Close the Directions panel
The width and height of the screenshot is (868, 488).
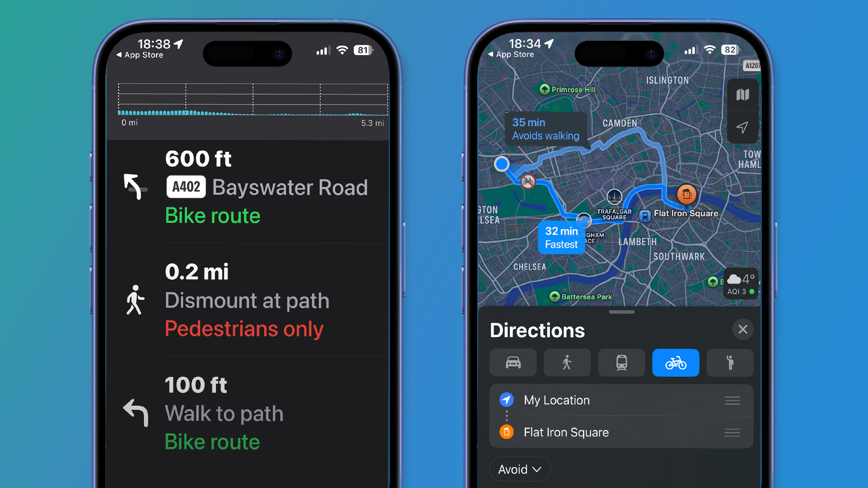tap(743, 330)
